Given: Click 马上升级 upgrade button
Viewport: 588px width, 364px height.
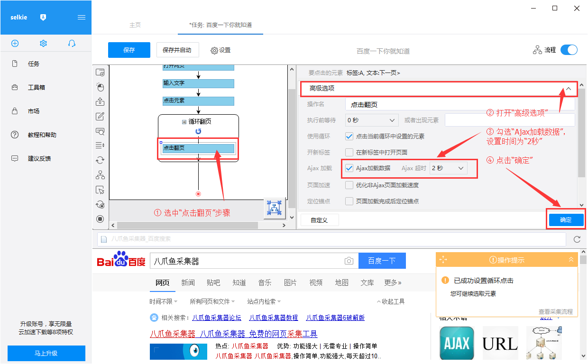Looking at the screenshot, I should point(46,353).
